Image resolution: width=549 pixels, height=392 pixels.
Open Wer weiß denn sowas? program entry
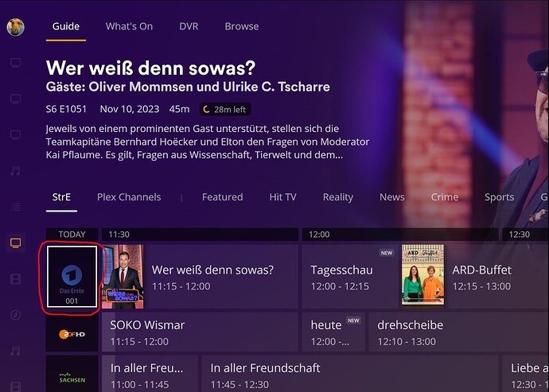tap(200, 277)
